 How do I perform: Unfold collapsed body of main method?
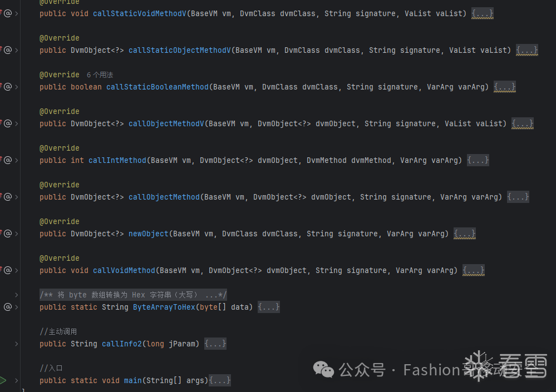220,380
